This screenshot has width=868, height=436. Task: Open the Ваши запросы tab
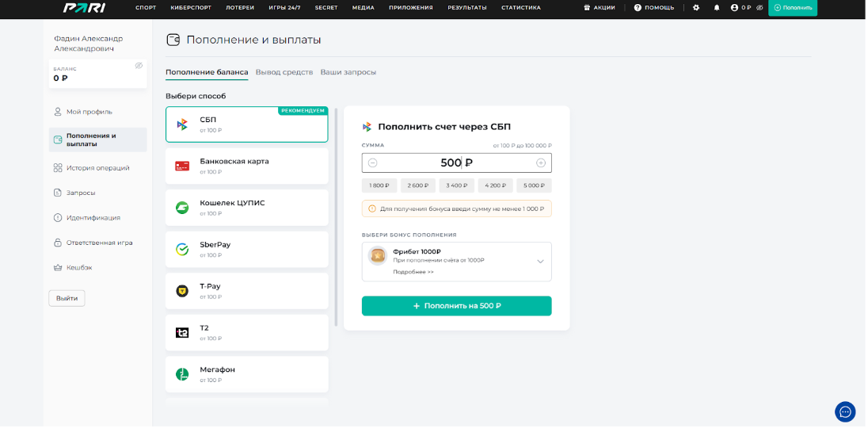point(348,72)
